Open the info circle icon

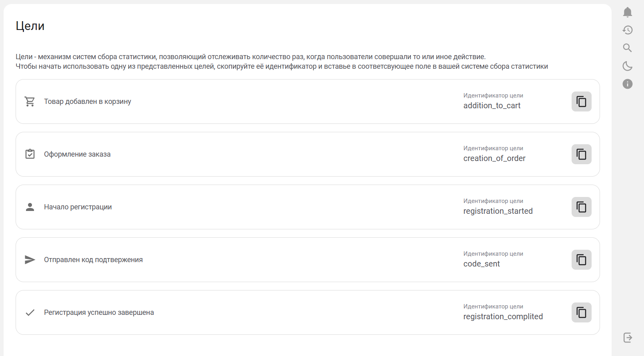tap(627, 84)
